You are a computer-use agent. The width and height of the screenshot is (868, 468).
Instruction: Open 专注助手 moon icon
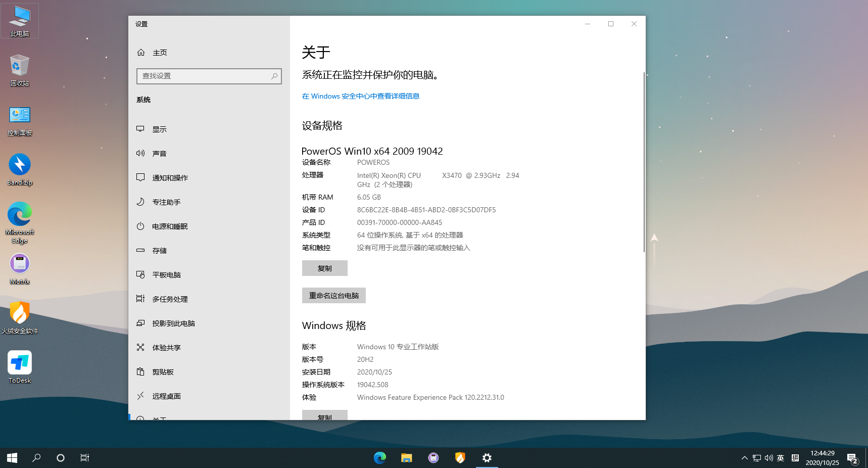point(140,202)
